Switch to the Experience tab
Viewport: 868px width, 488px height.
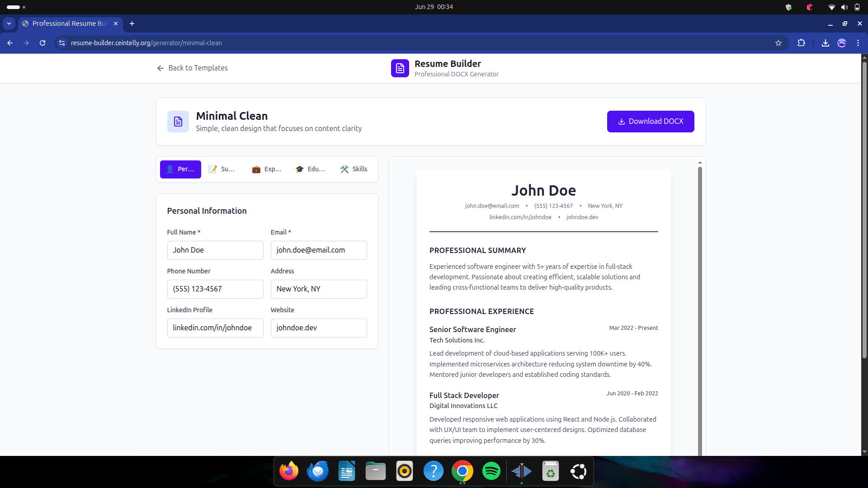coord(267,169)
